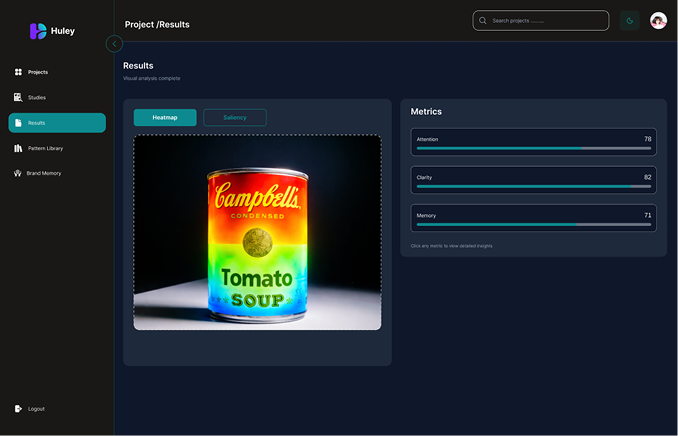Collapse the sidebar with chevron button
This screenshot has width=678, height=436.
(x=114, y=44)
